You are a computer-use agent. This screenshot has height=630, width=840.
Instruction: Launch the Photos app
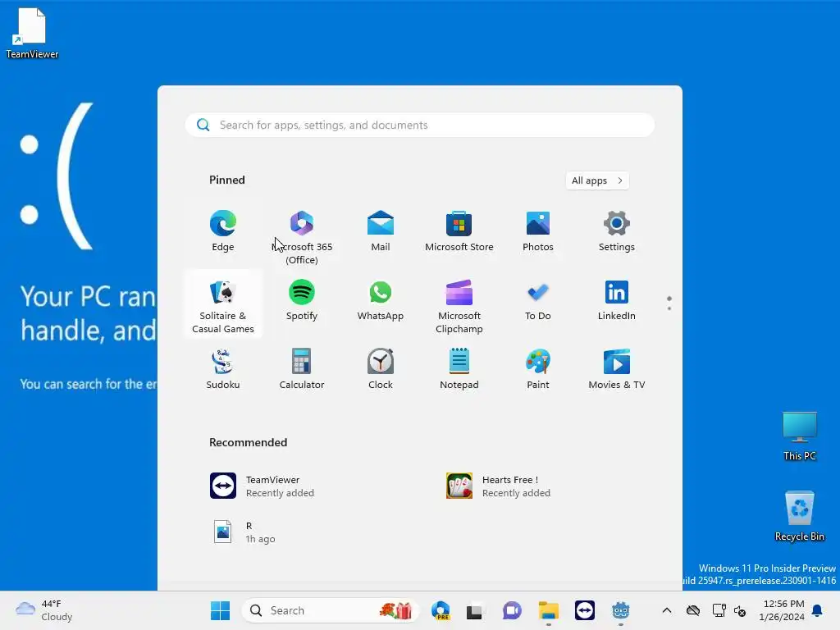point(538,231)
